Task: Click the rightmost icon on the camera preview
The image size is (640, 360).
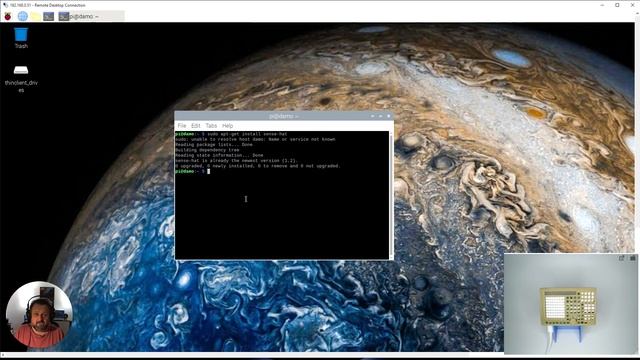Action: coord(632,258)
